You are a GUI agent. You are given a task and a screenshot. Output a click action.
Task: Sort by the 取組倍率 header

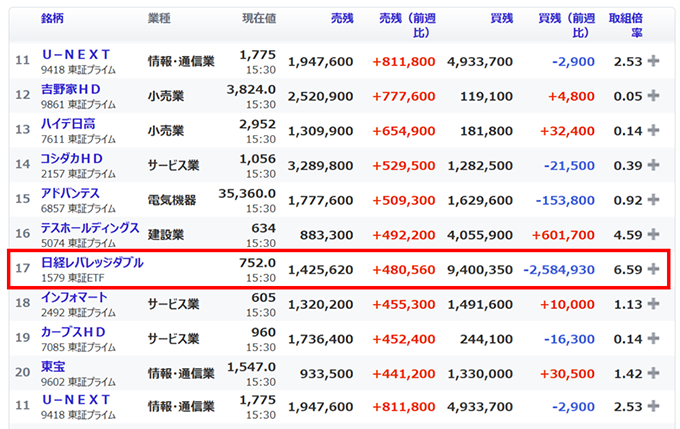click(626, 25)
